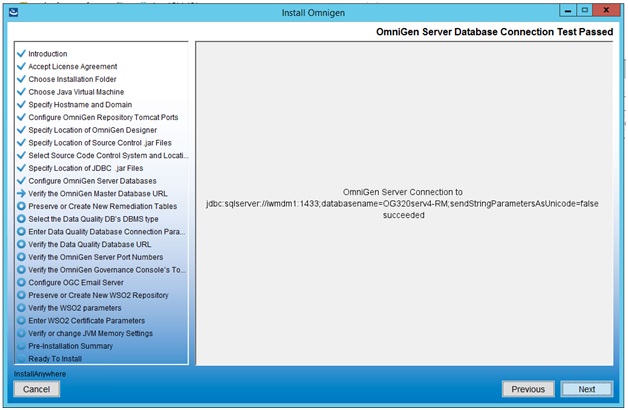The width and height of the screenshot is (628, 410).
Task: Click the Database Connection Test Passed heading
Action: tap(494, 32)
